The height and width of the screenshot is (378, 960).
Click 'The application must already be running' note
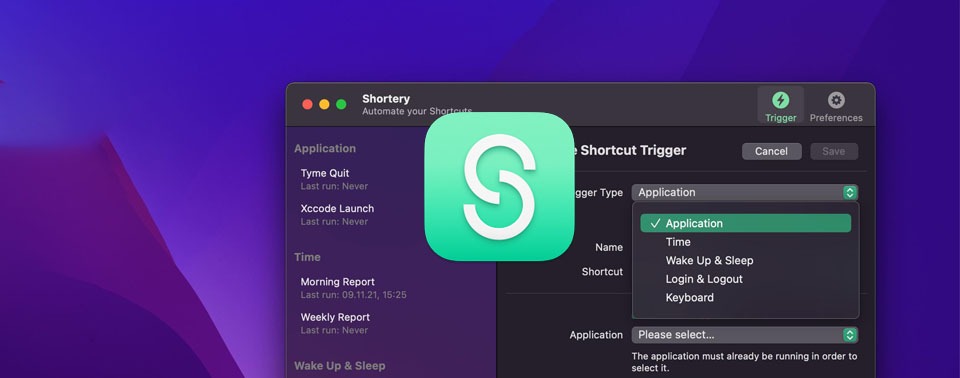click(744, 362)
